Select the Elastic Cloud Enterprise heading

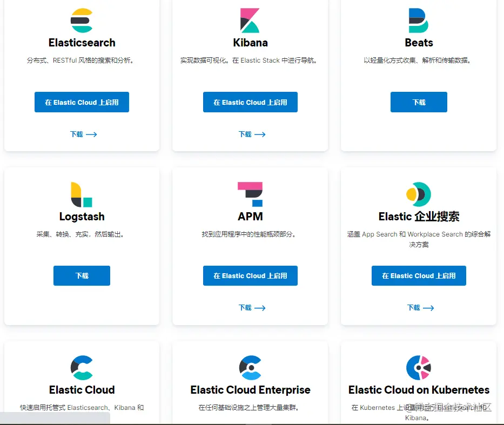[250, 390]
